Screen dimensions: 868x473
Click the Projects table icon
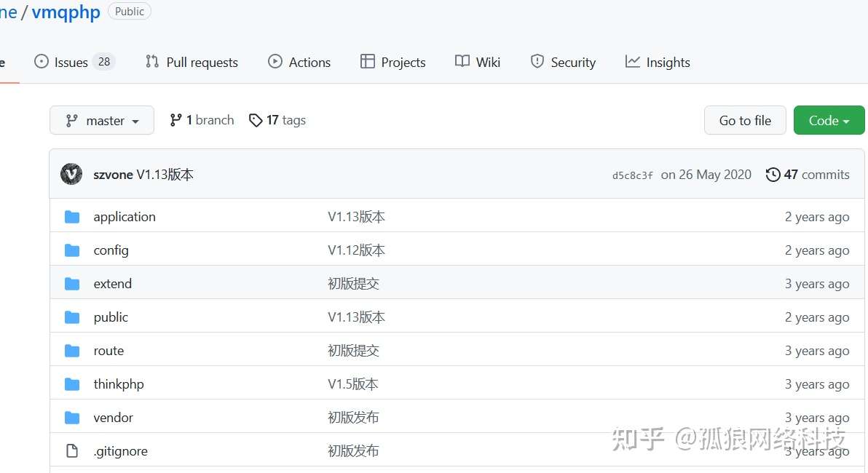coord(367,61)
